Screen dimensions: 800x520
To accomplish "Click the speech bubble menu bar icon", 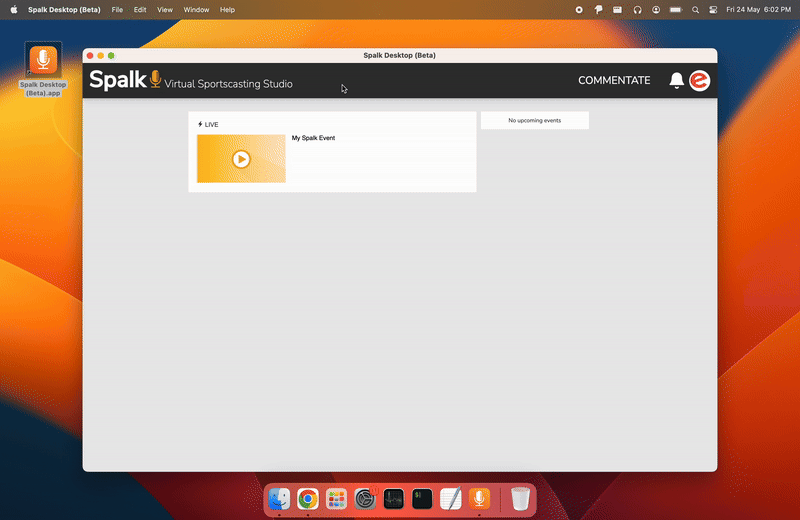I will coord(598,10).
